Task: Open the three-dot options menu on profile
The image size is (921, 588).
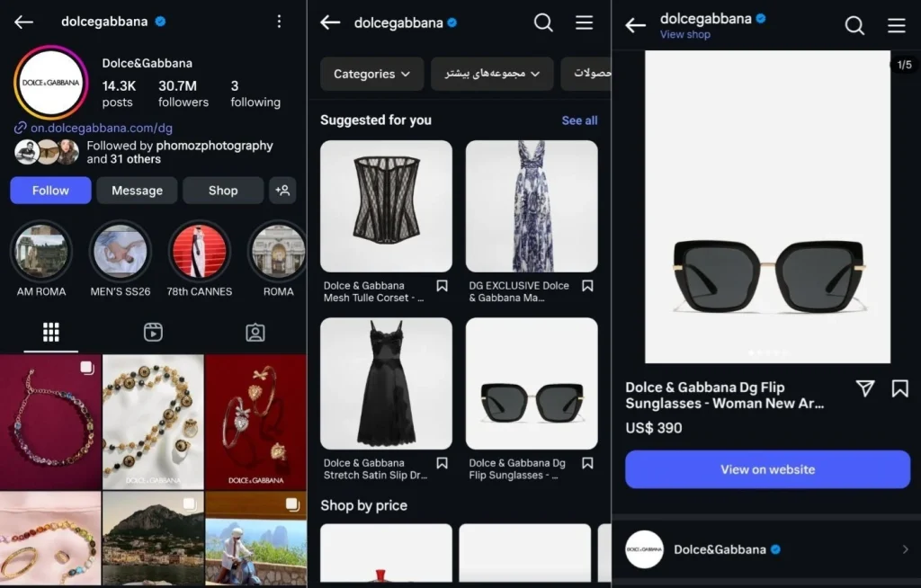Action: coord(279,22)
